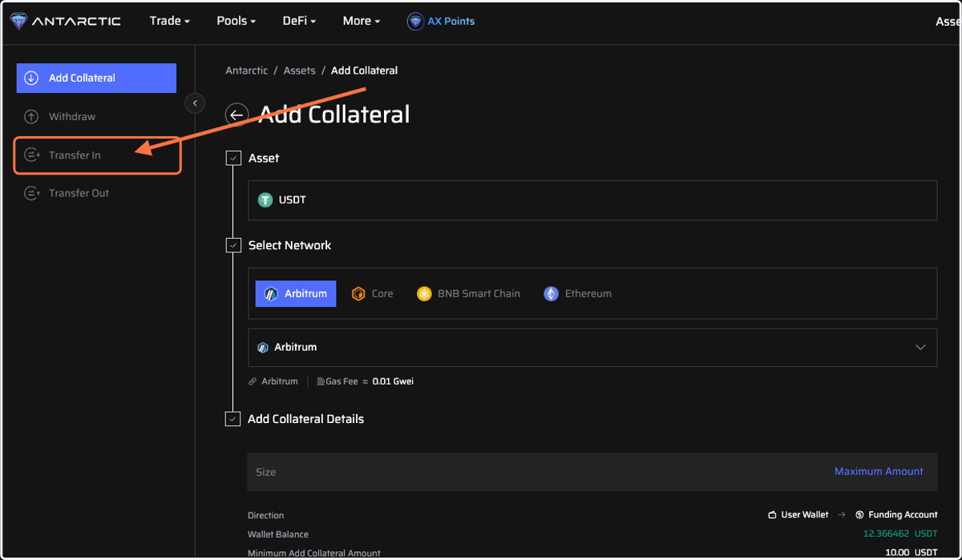Click the Funding Account icon

(860, 515)
